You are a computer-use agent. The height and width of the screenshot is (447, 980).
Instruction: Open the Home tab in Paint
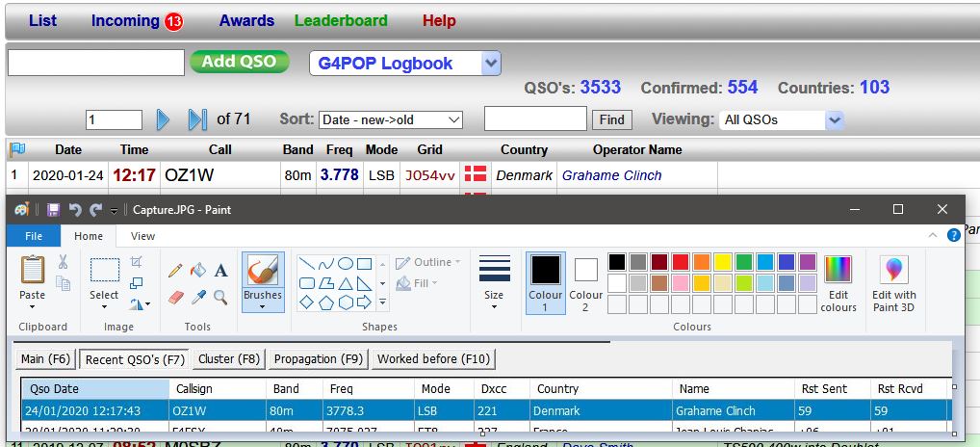point(89,236)
